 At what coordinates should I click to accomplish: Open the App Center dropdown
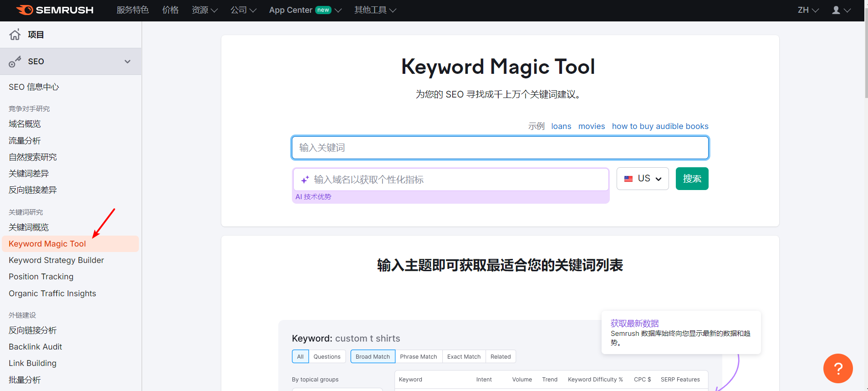[x=305, y=10]
